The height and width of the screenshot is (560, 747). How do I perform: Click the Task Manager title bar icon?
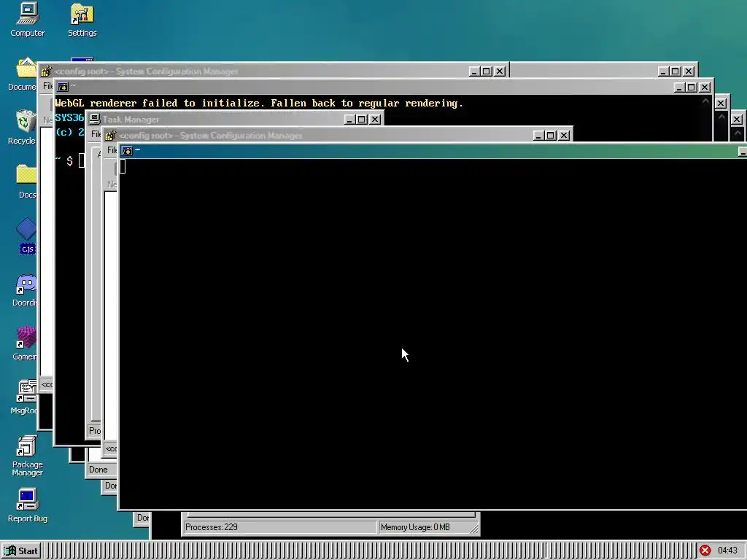[x=95, y=119]
